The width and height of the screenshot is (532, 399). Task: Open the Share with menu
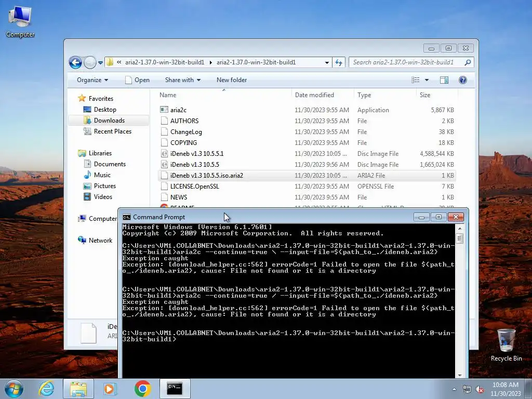point(183,80)
